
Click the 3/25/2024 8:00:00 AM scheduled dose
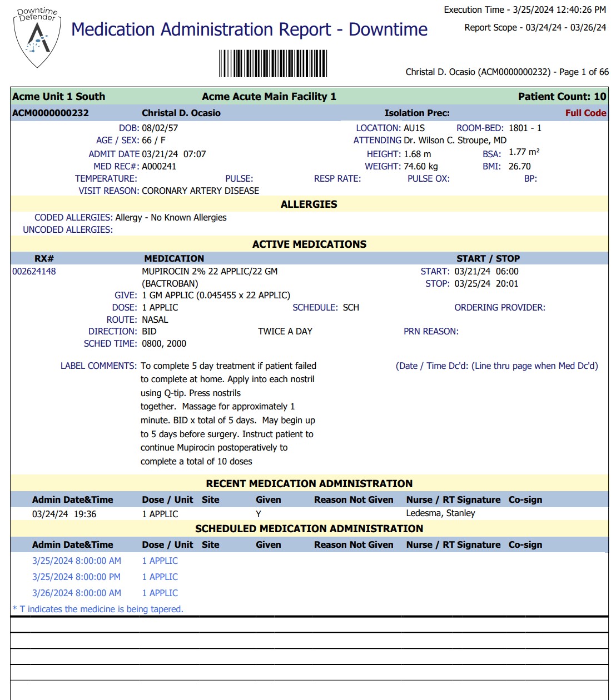click(x=76, y=561)
